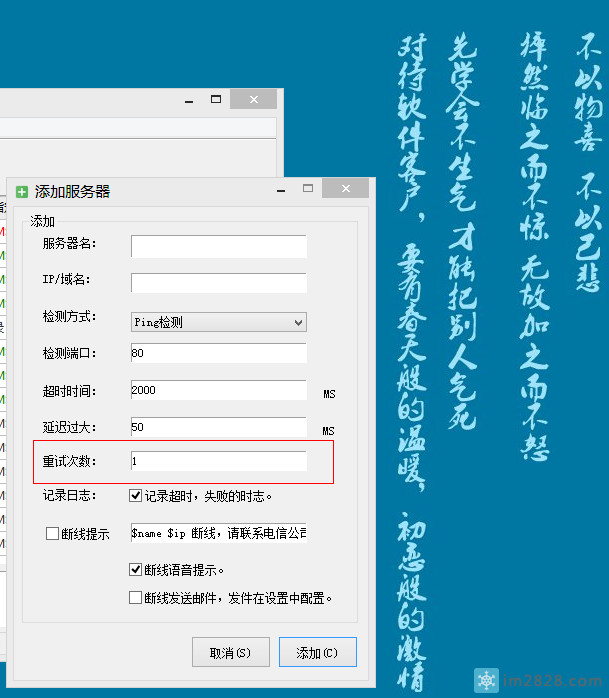This screenshot has width=609, height=698.
Task: Maximize the background main window
Action: coord(215,99)
